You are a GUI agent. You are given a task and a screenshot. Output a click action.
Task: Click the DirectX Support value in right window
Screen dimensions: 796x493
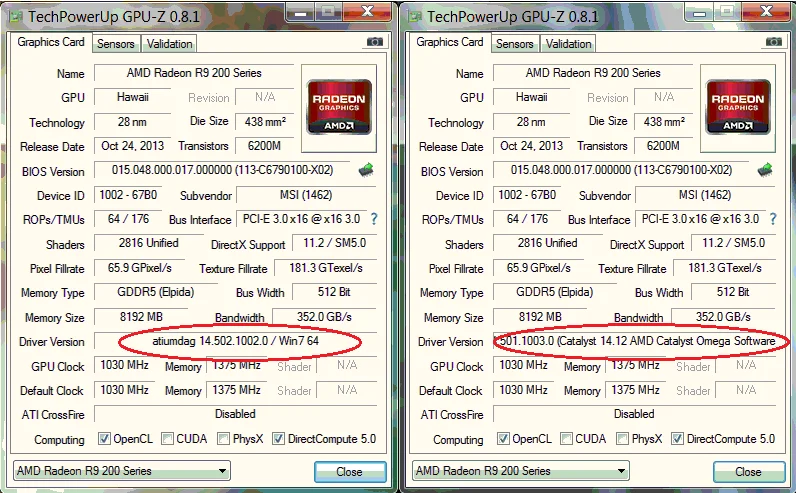tap(734, 243)
